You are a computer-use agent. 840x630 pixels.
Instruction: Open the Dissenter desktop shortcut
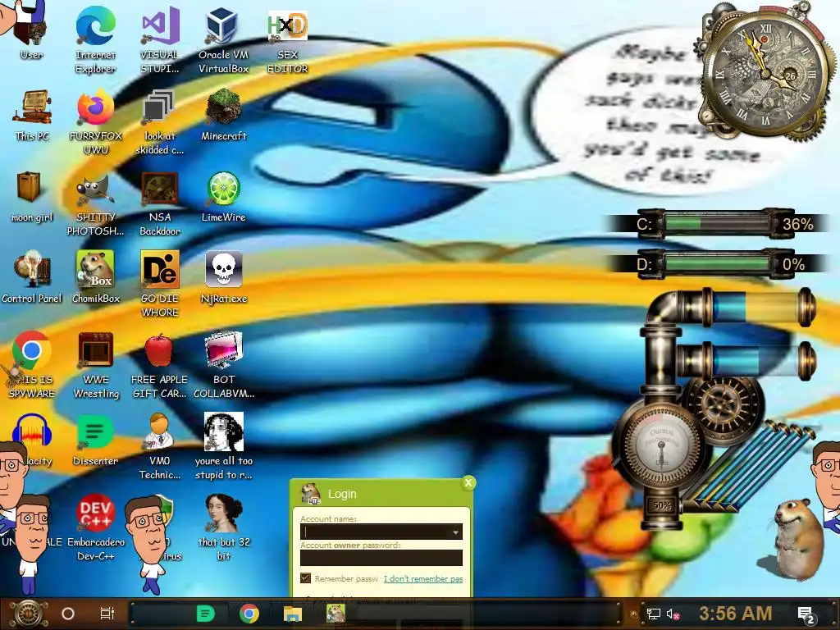point(95,440)
